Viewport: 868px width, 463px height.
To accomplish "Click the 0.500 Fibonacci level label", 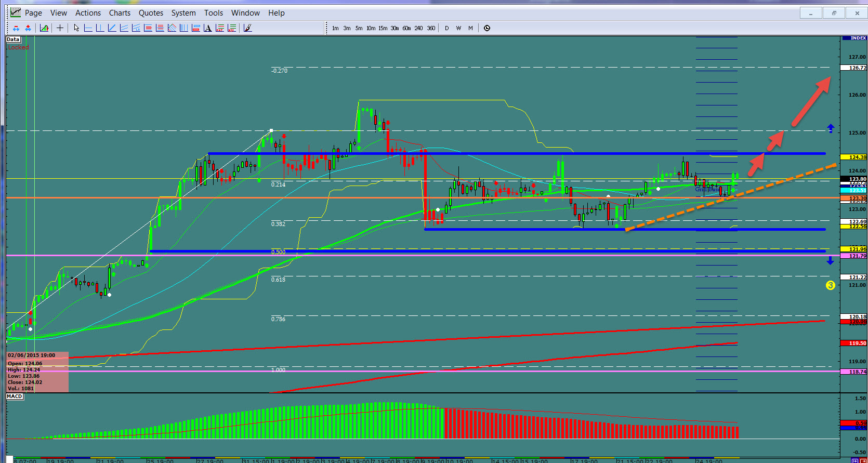I will click(x=278, y=252).
